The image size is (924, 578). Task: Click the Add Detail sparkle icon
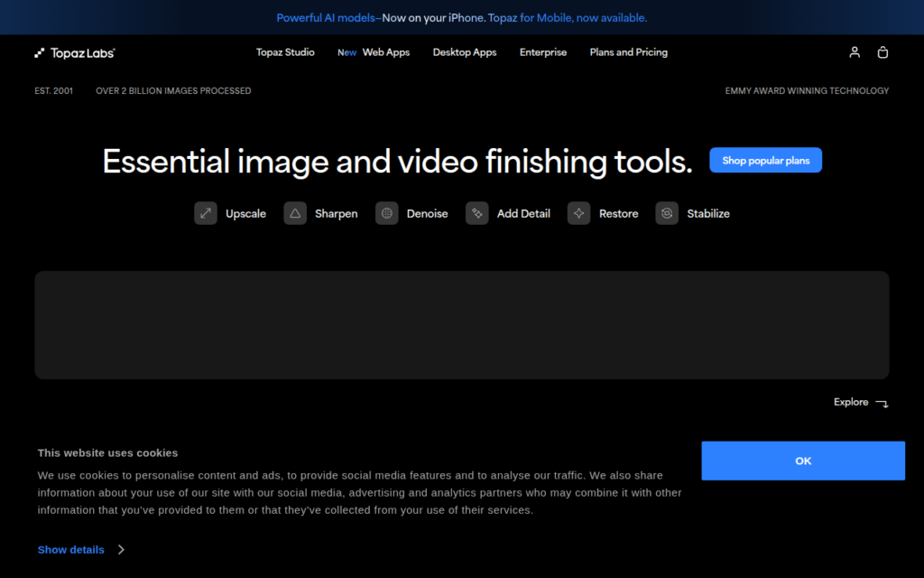[477, 213]
